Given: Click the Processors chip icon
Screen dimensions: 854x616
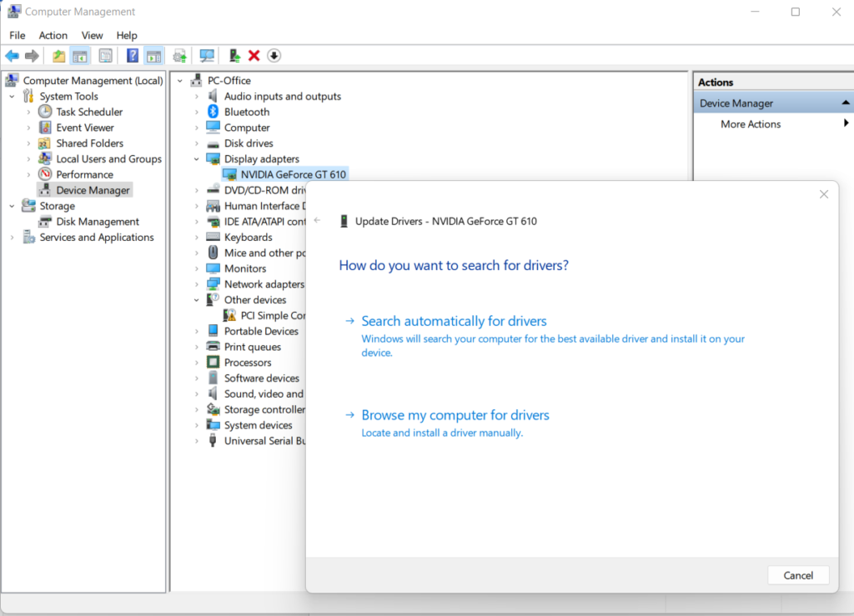Looking at the screenshot, I should (213, 362).
